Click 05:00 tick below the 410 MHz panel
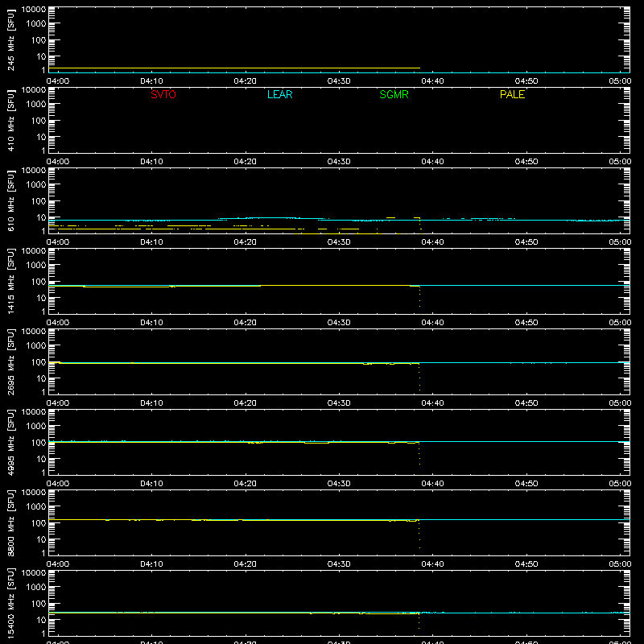 point(620,162)
